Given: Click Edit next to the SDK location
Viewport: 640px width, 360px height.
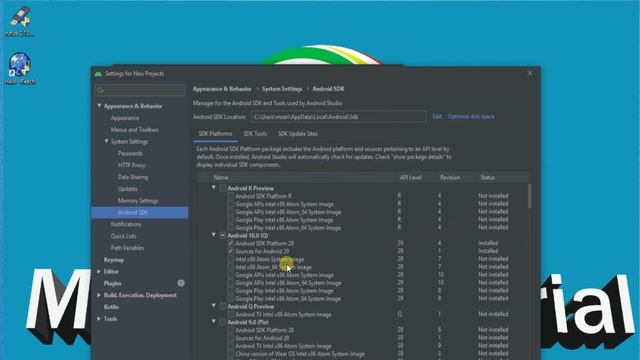Looking at the screenshot, I should tap(437, 117).
